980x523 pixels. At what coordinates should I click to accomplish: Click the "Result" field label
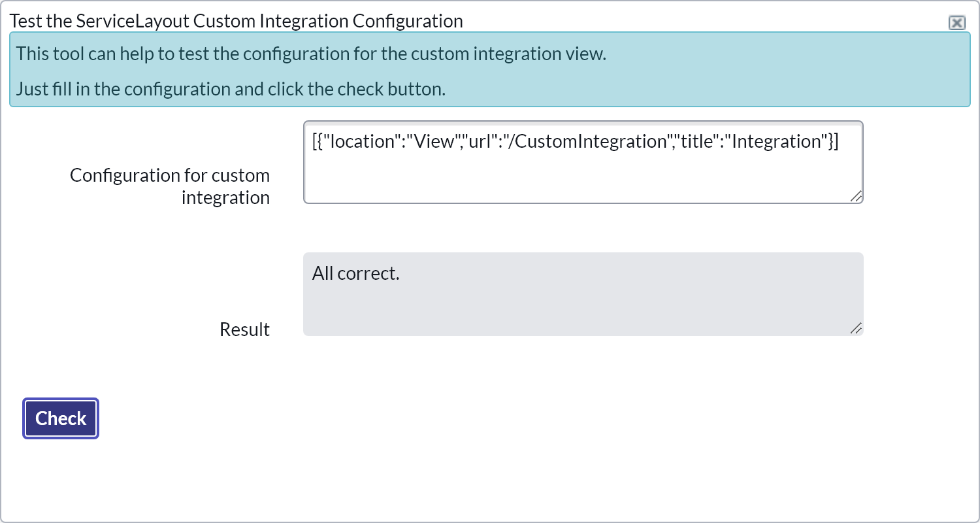(244, 329)
